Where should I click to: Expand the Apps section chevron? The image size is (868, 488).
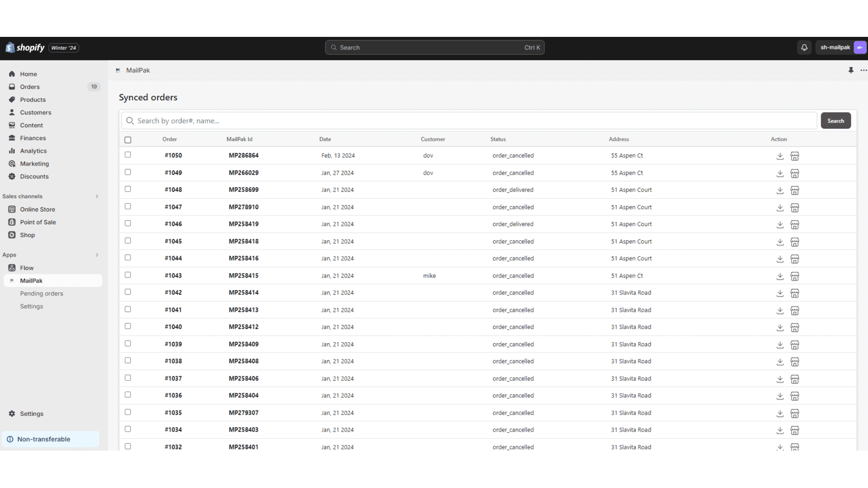[x=97, y=255]
